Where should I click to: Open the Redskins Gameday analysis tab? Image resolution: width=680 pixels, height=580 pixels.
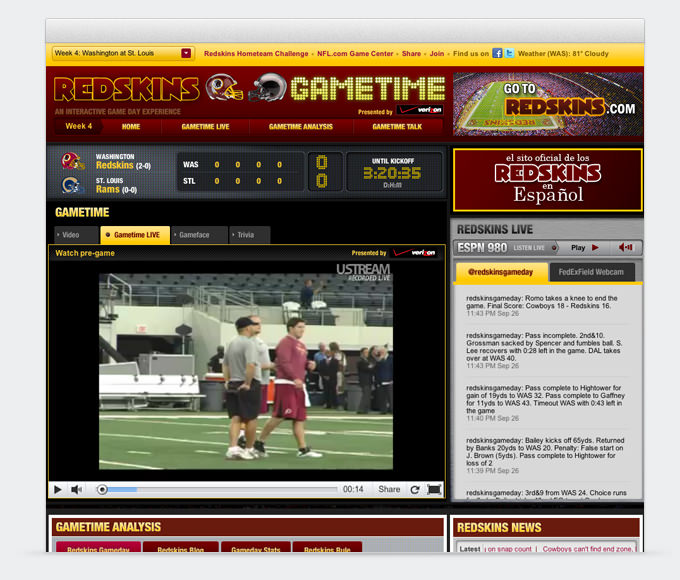point(98,547)
